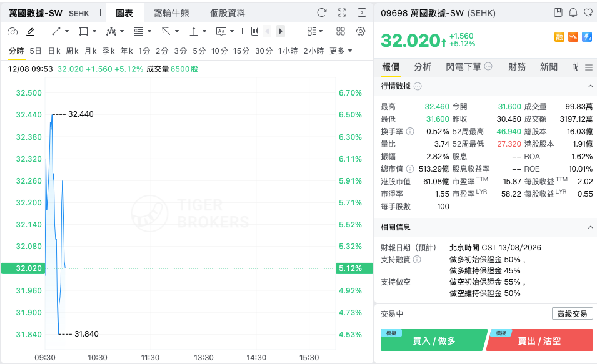
Task: Switch to the 個股資料 tab
Action: click(228, 13)
